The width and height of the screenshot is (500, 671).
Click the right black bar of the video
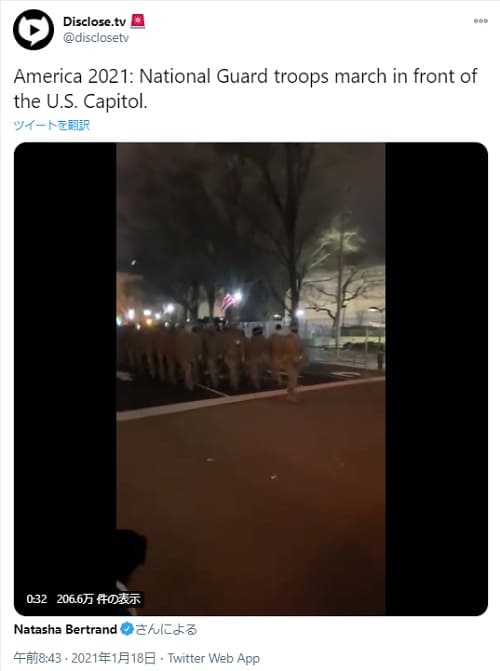436,379
